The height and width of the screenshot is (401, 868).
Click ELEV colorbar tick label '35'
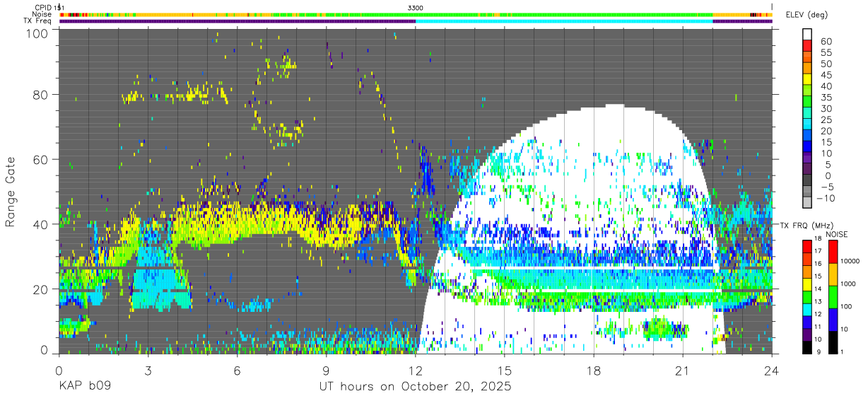pos(826,98)
